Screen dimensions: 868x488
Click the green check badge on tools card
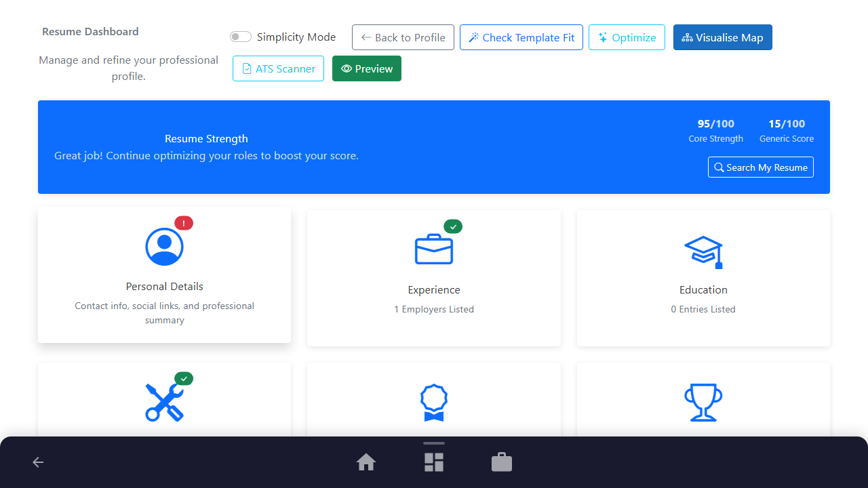coord(184,378)
